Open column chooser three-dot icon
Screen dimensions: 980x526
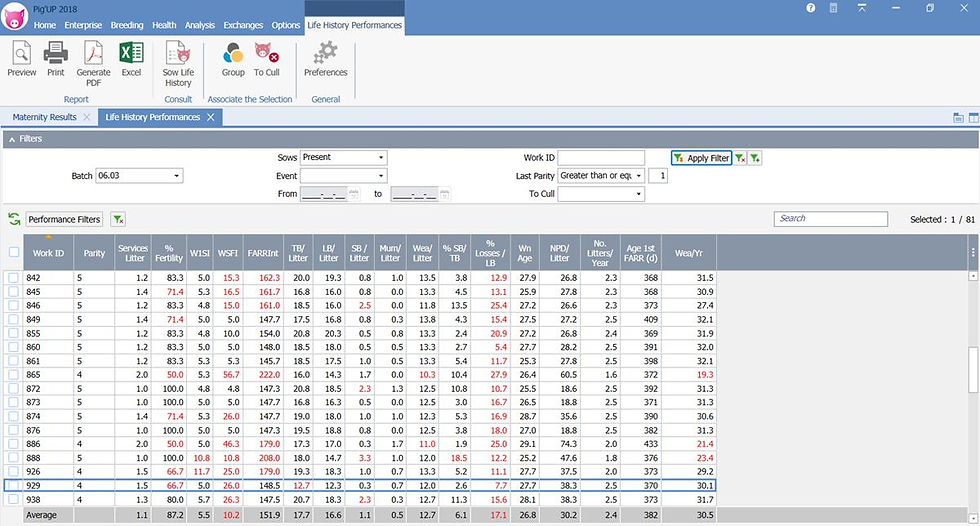(x=973, y=252)
